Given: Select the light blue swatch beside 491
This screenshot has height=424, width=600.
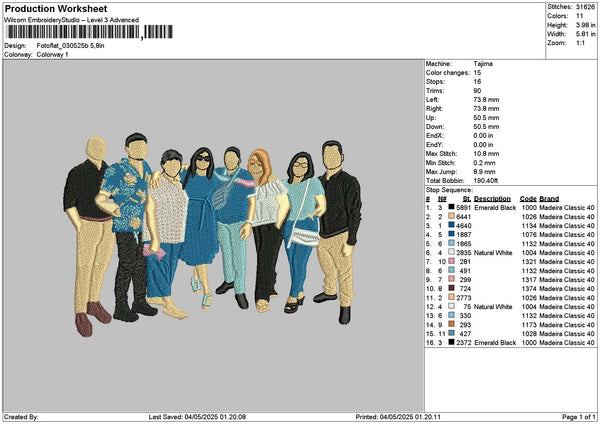Looking at the screenshot, I should [x=451, y=271].
